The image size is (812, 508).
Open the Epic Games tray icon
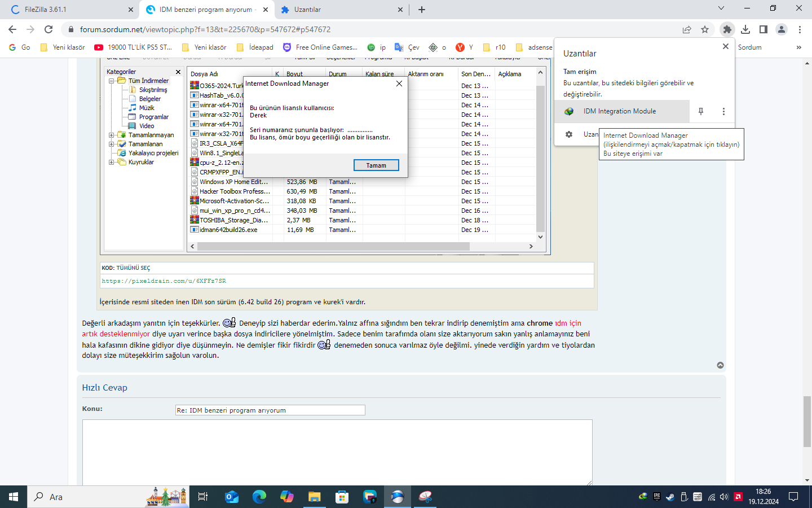pos(657,497)
